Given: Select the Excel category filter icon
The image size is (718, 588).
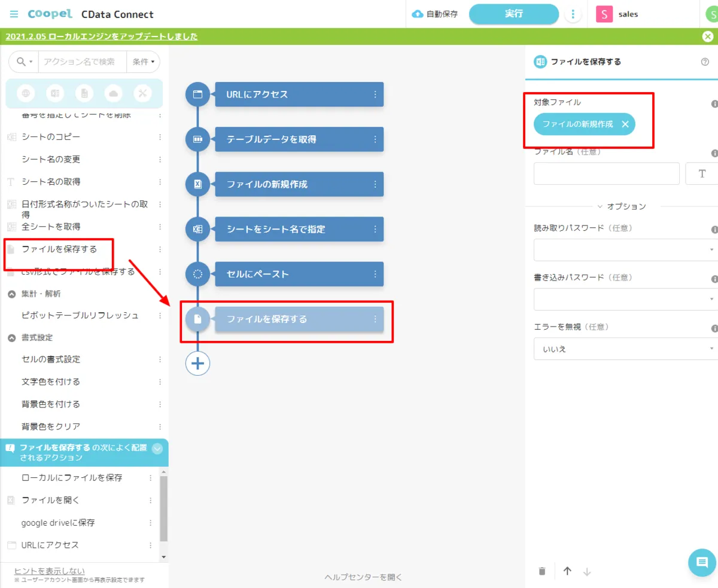Looking at the screenshot, I should [55, 93].
